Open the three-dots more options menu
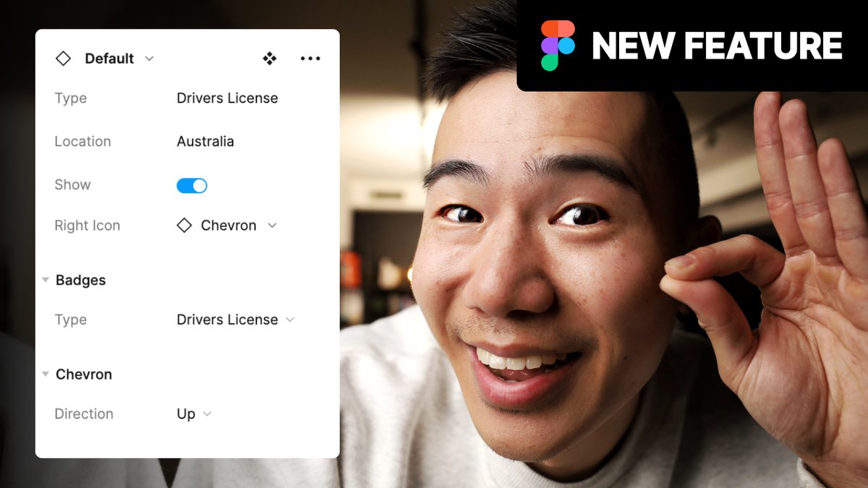This screenshot has width=868, height=488. tap(310, 59)
